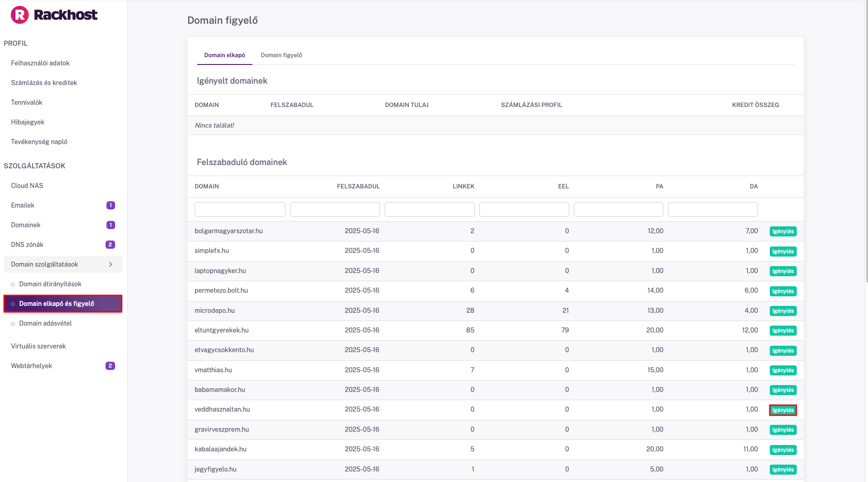Click the LINKEK filter input field
This screenshot has height=482, width=868.
[x=429, y=209]
